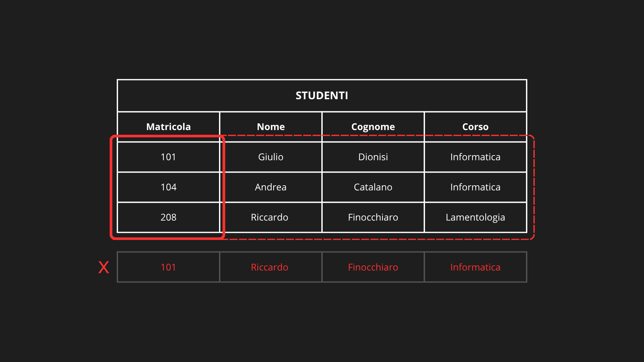Screen dimensions: 644x362
Task: Click the white Riccardo name cell
Action: [x=270, y=217]
